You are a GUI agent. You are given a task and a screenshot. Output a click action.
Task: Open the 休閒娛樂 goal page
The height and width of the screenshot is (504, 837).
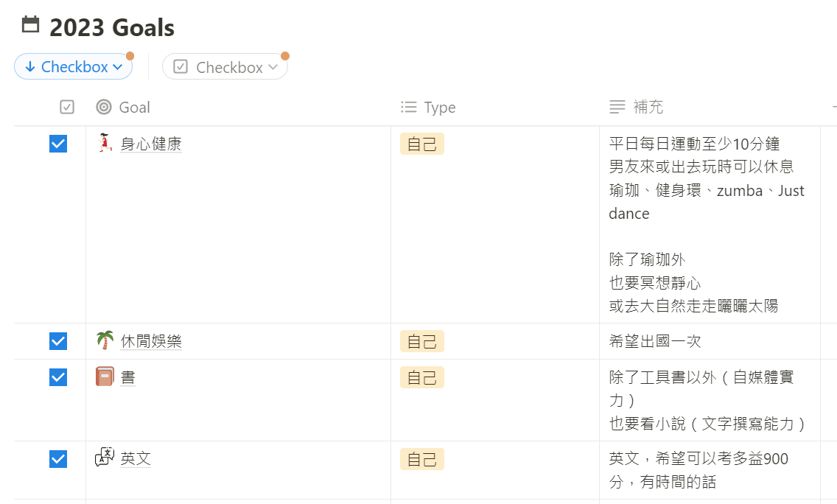[x=151, y=340]
